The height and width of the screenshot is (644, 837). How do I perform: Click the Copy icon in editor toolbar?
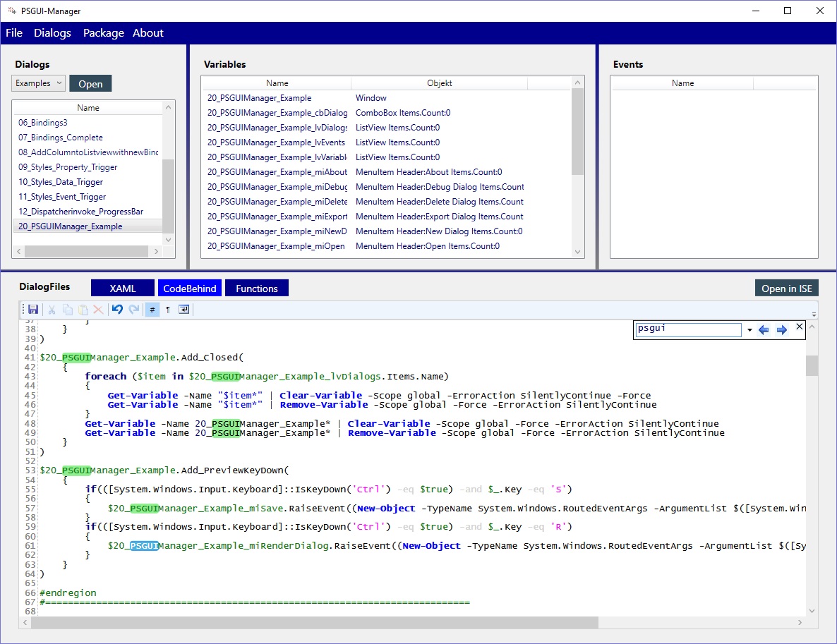click(67, 310)
